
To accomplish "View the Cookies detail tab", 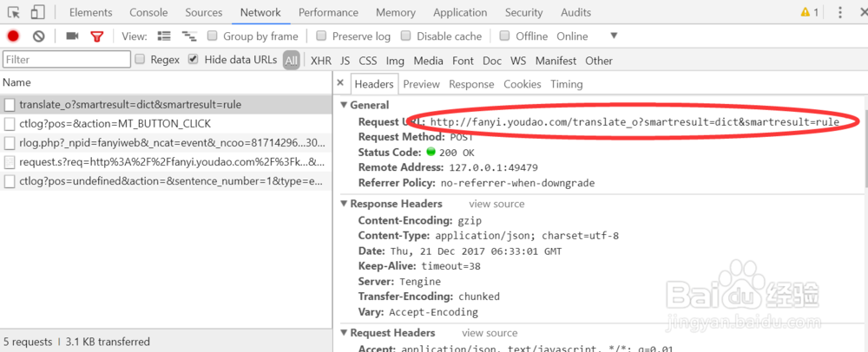I will pos(522,84).
